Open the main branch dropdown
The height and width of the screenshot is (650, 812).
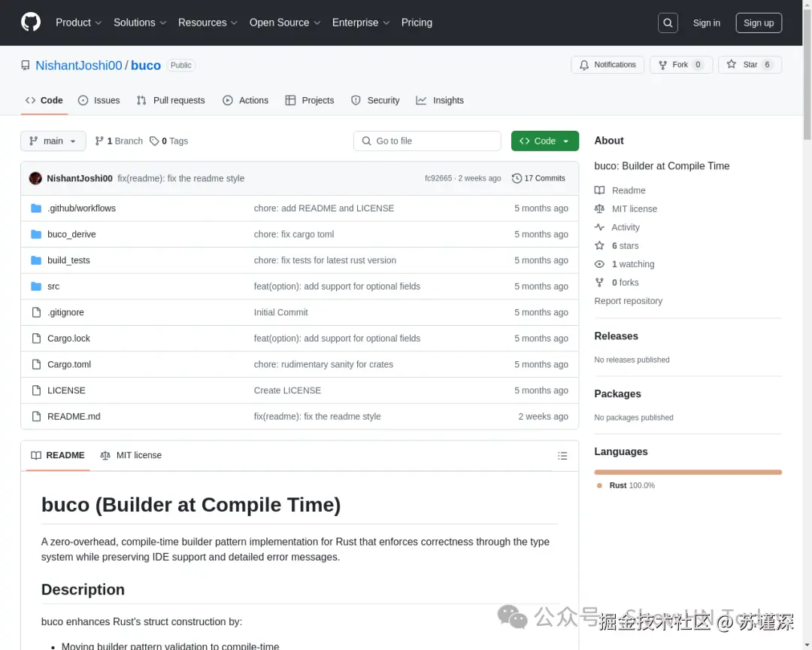[x=53, y=141]
